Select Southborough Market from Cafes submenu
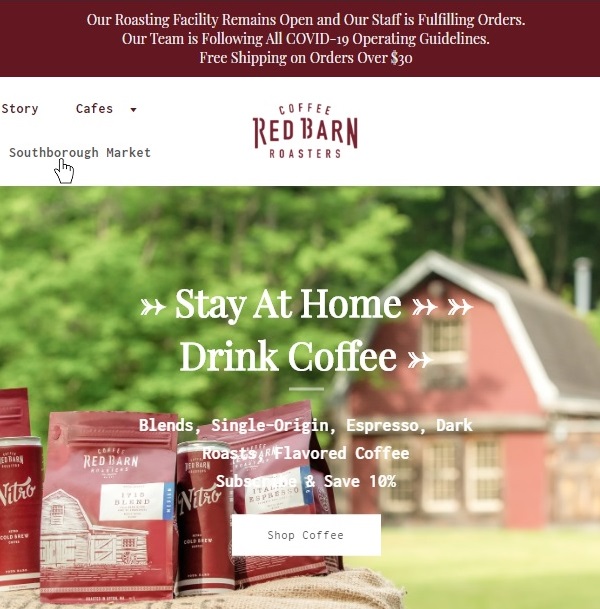 click(80, 153)
